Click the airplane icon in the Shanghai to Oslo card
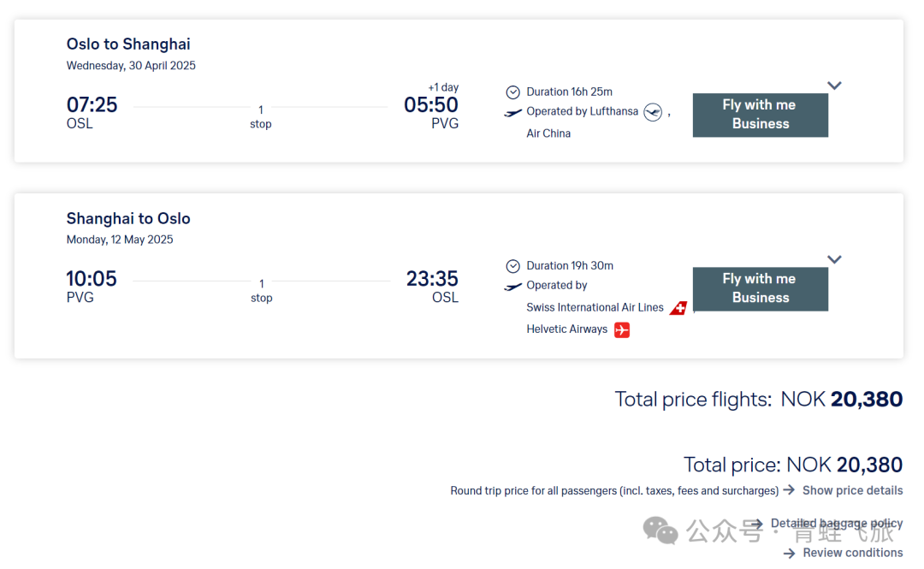The width and height of the screenshot is (924, 569). [x=512, y=287]
